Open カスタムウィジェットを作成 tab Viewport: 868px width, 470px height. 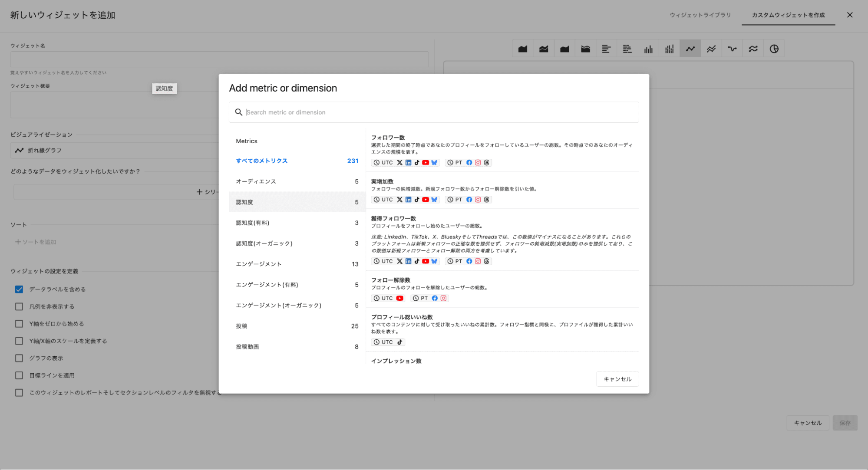point(788,15)
